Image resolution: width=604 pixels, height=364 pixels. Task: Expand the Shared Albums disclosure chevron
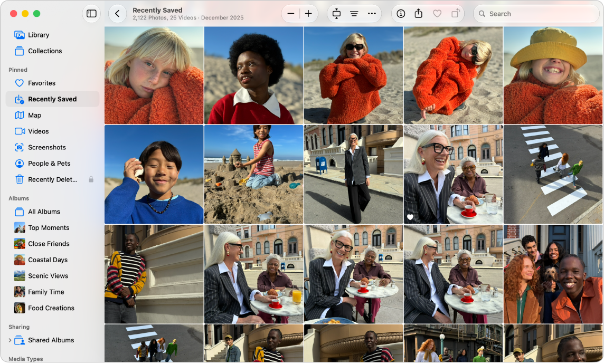click(x=10, y=341)
